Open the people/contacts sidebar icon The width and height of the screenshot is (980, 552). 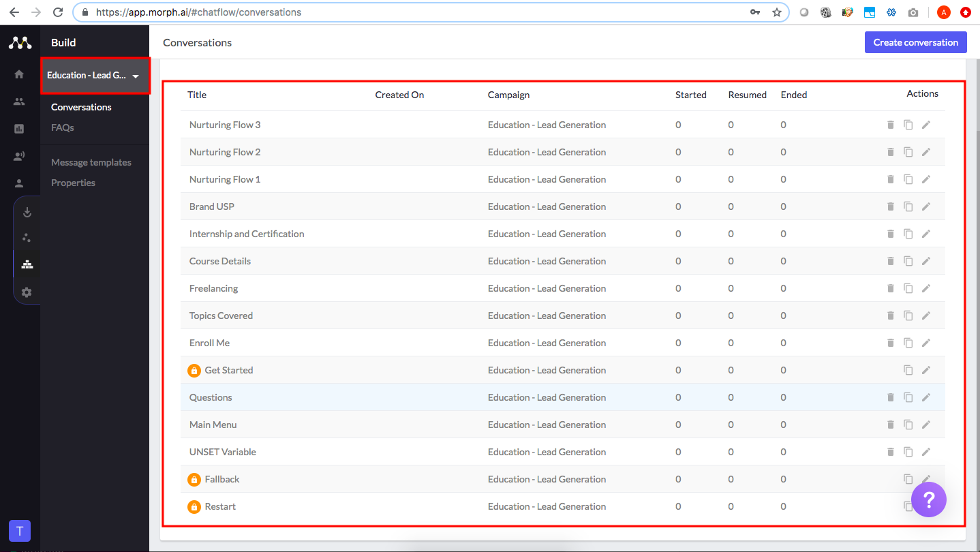click(x=19, y=102)
